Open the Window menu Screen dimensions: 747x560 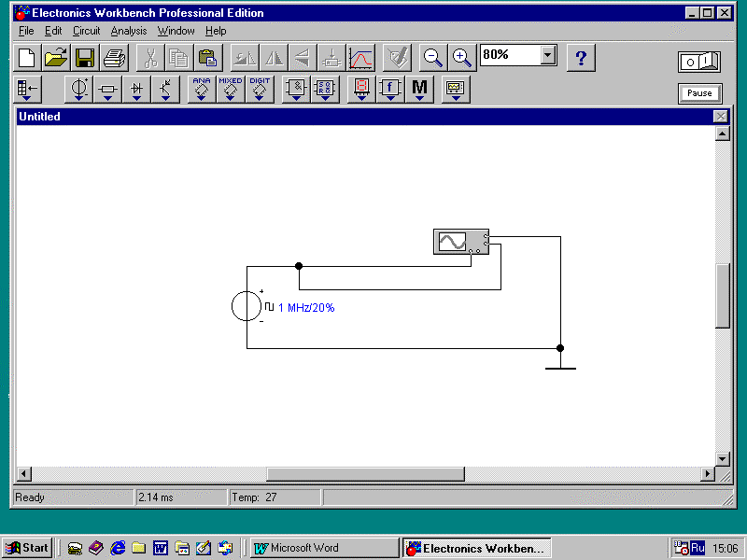point(176,31)
